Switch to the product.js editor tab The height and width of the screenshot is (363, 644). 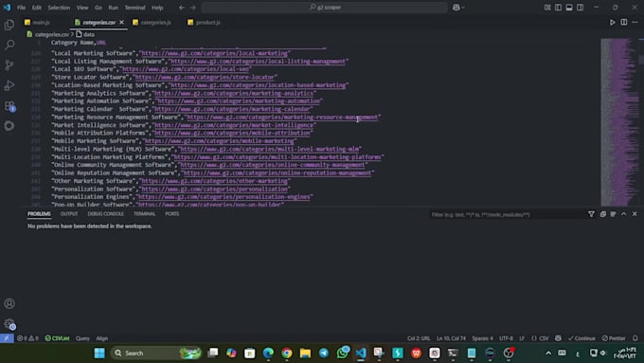(207, 22)
